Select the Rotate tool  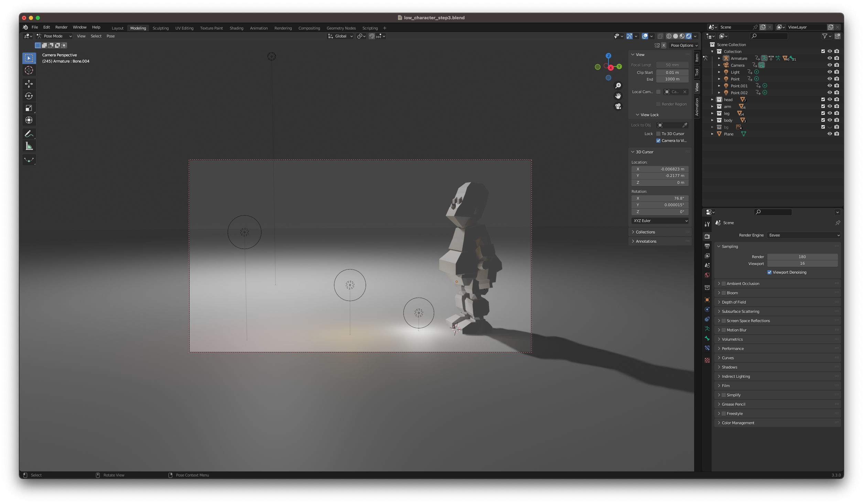(29, 96)
